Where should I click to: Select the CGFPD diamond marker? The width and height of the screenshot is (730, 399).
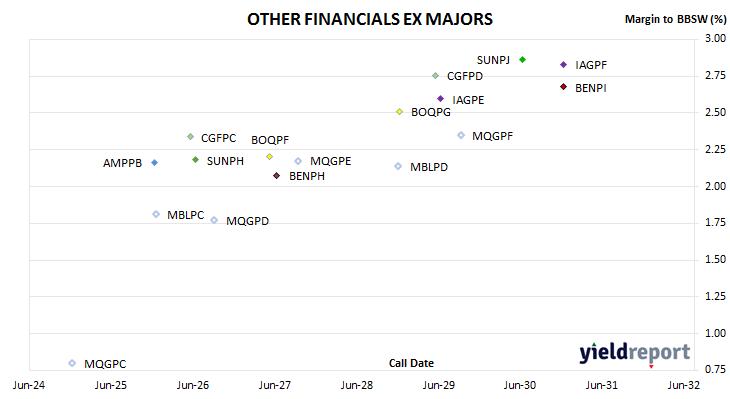pos(435,76)
